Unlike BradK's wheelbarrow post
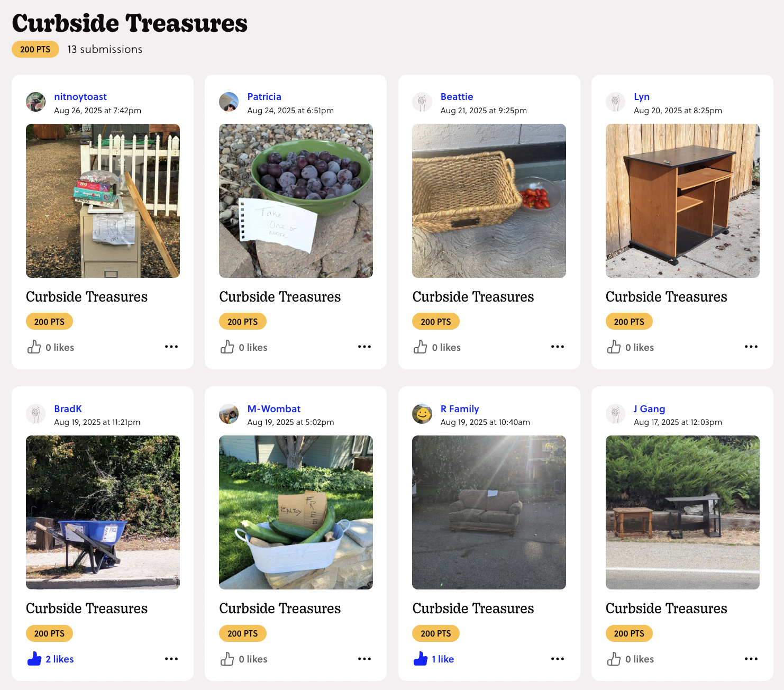Viewport: 784px width, 690px height. click(x=34, y=659)
